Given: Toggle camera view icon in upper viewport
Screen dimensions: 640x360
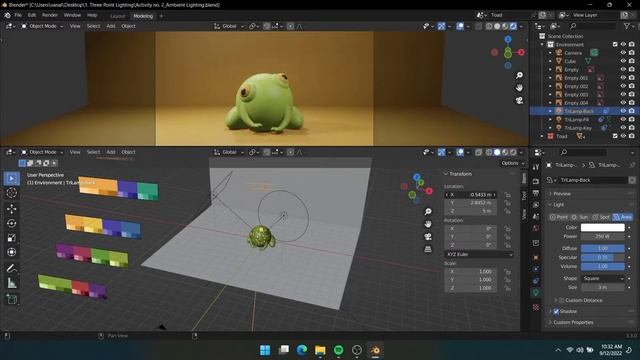Looking at the screenshot, I should pyautogui.click(x=519, y=100).
